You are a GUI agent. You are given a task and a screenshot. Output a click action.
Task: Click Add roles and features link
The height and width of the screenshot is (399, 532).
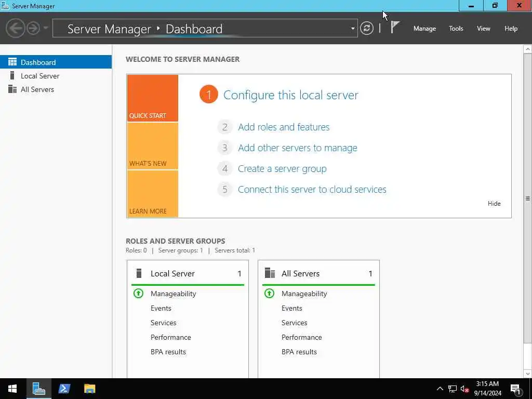click(x=284, y=127)
